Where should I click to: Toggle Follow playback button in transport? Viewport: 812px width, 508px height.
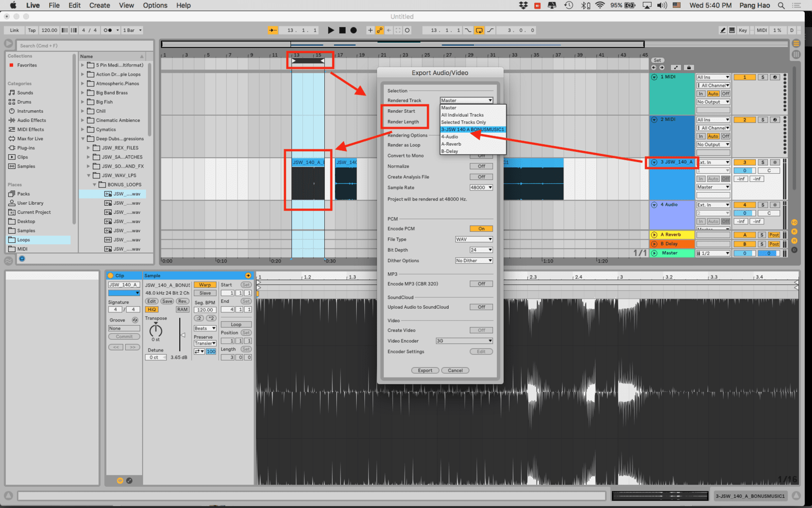point(273,30)
